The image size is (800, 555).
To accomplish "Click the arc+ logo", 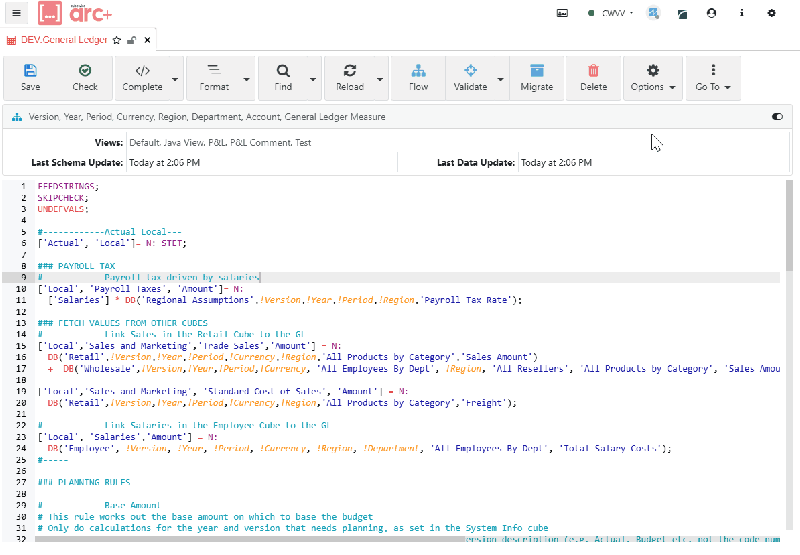I will 75,13.
